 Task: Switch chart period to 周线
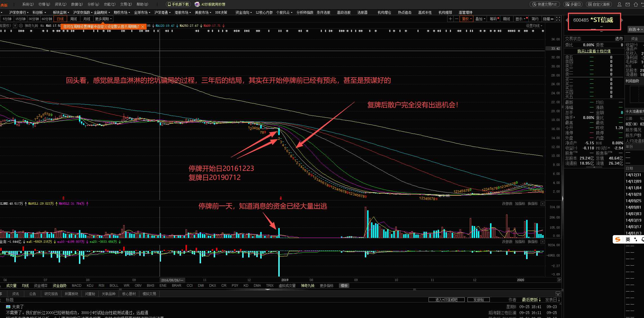[74, 19]
